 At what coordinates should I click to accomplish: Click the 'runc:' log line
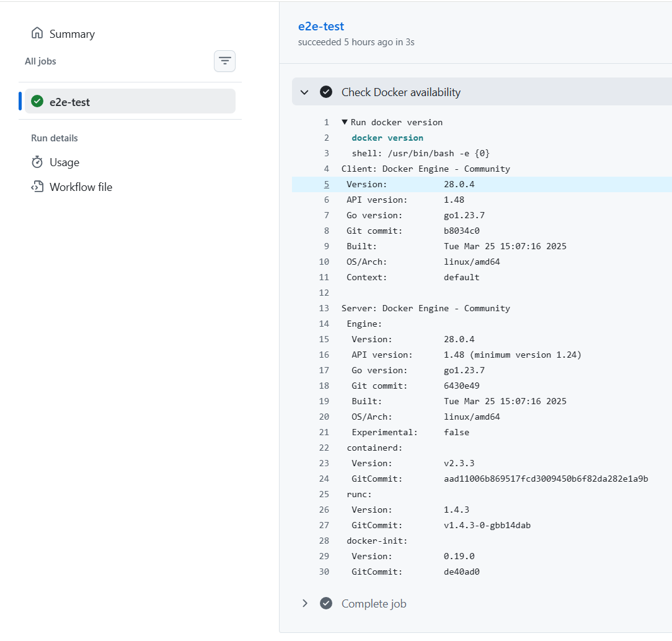(x=359, y=494)
